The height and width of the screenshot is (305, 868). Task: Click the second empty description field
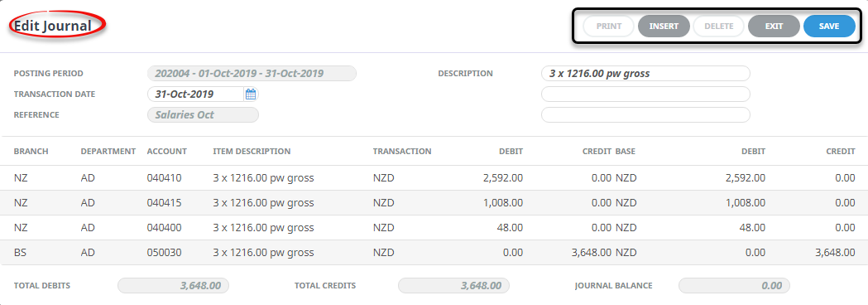click(x=645, y=94)
